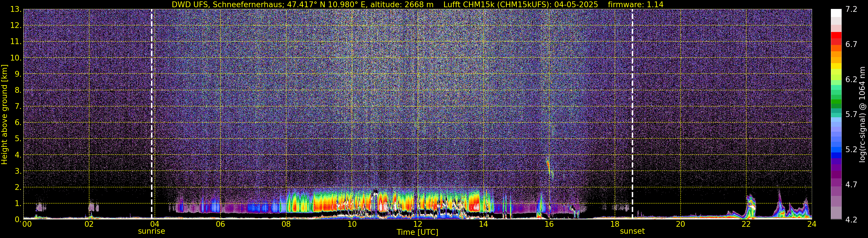Click the dashed white sunset marker line

[632, 114]
